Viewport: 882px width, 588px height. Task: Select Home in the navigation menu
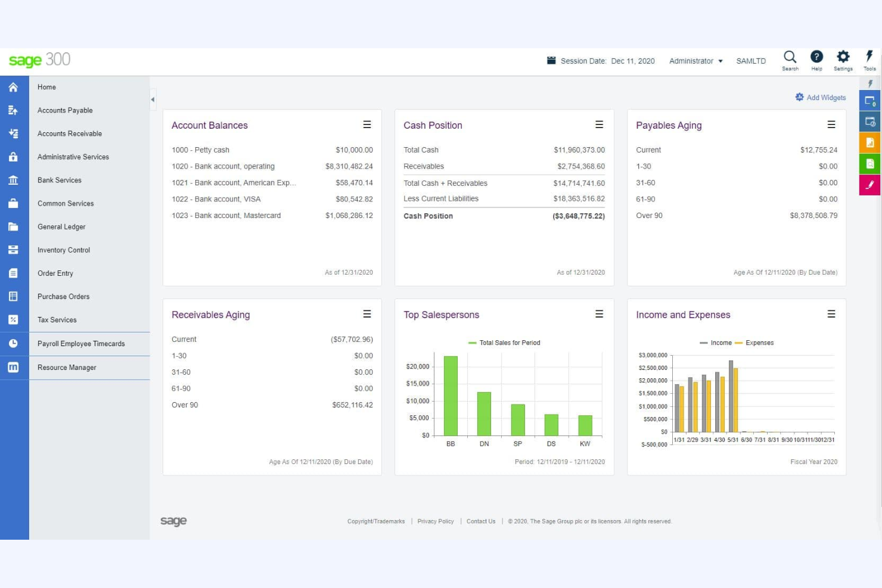pyautogui.click(x=46, y=87)
